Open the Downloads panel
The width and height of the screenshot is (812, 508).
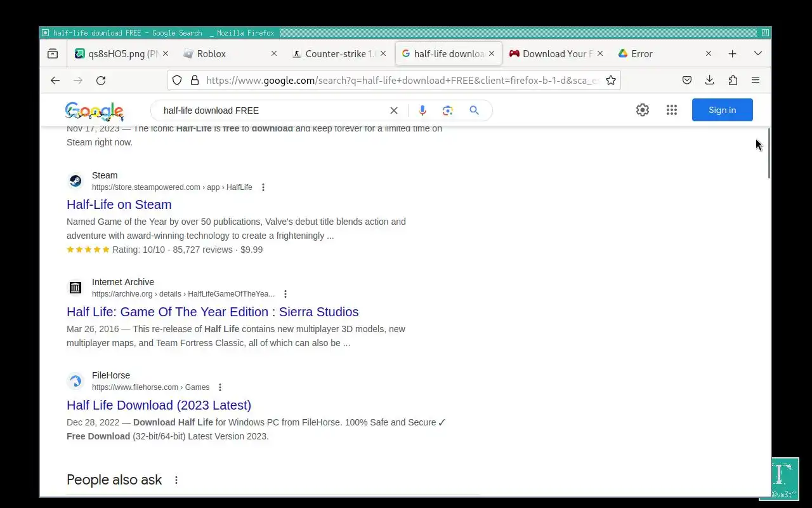coord(709,80)
